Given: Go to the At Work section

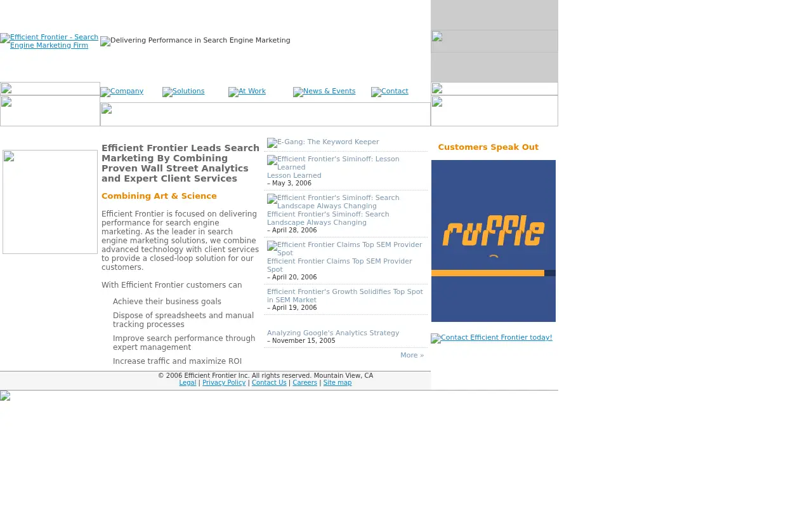Looking at the screenshot, I should (247, 91).
